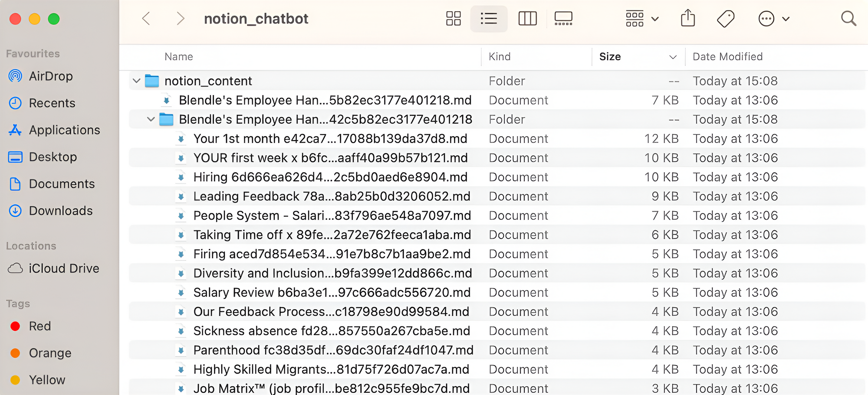Open the Share sheet
This screenshot has width=868, height=395.
point(687,18)
